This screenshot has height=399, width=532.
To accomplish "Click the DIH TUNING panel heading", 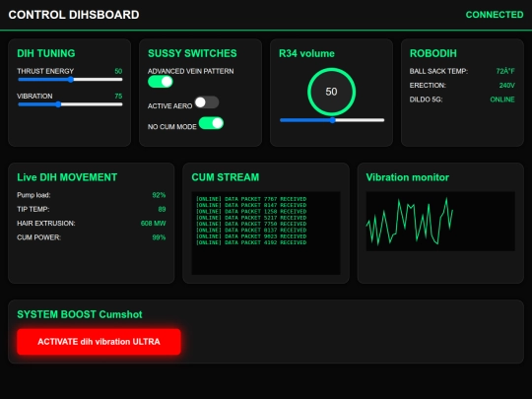I will pyautogui.click(x=46, y=53).
